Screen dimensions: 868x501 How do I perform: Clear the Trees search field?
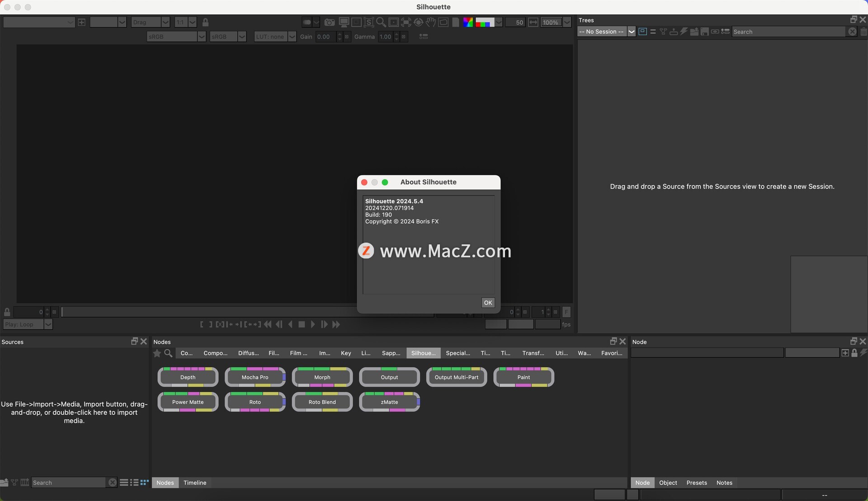[x=852, y=32]
